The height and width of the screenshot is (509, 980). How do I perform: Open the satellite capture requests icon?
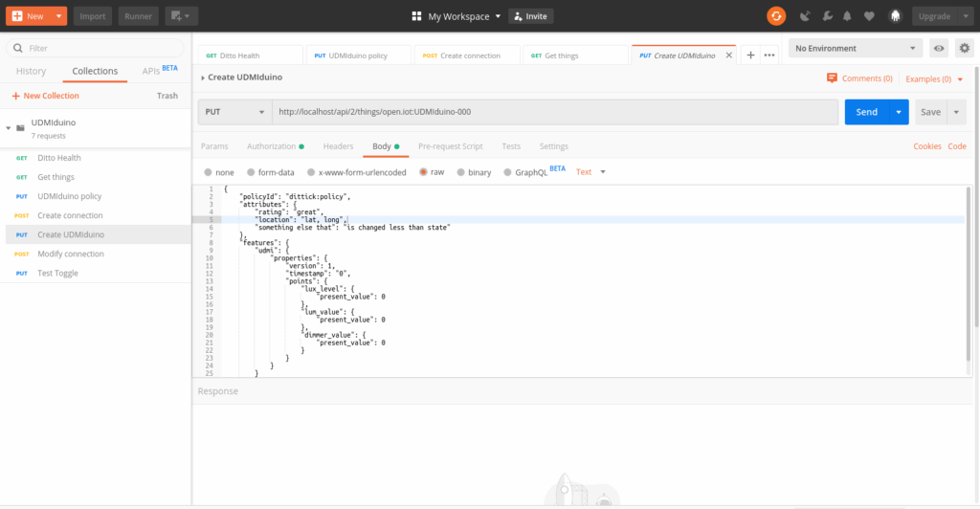coord(805,16)
